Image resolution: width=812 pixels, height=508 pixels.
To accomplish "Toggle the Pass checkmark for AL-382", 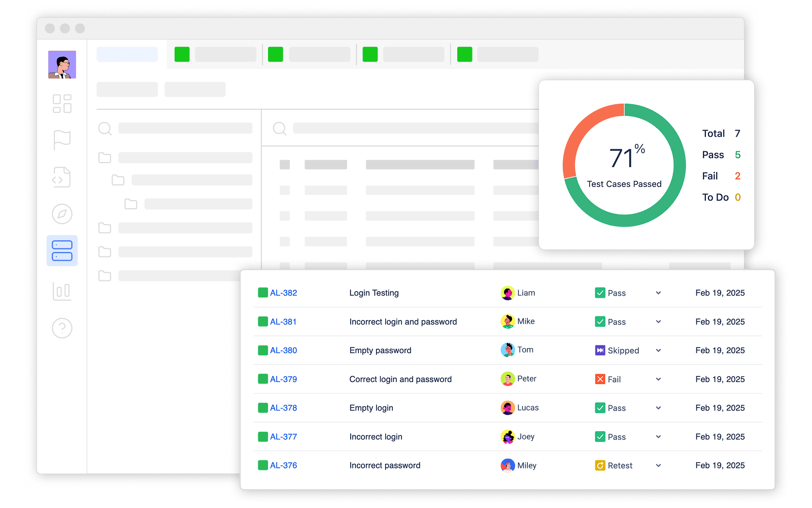I will pyautogui.click(x=600, y=293).
